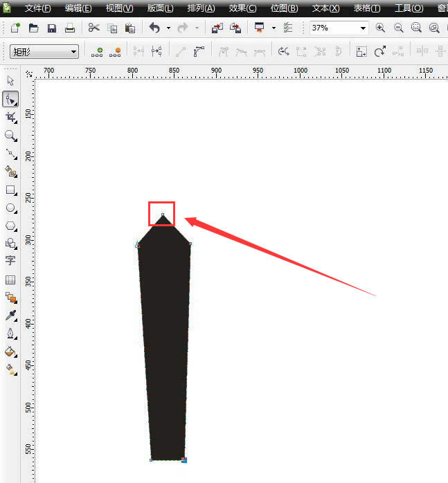Open the 文件(F) menu
The width and height of the screenshot is (448, 483).
click(x=37, y=8)
